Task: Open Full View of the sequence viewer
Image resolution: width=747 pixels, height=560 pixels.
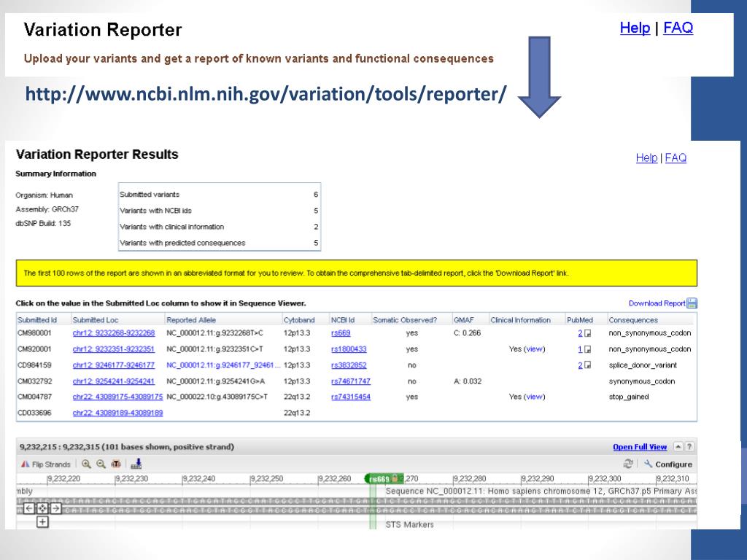Action: [640, 447]
